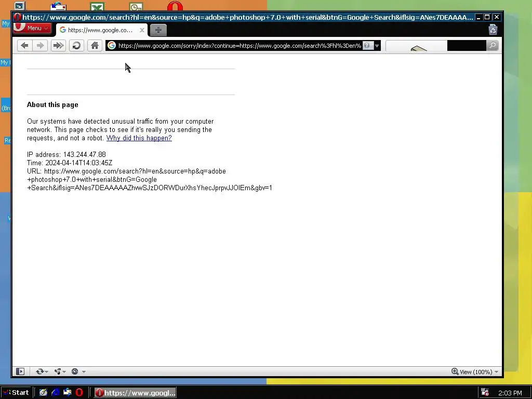Click the question mark badge in address bar

(x=368, y=46)
